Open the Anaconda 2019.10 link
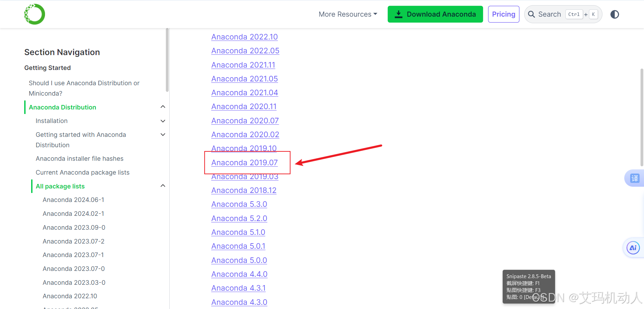This screenshot has height=309, width=644. [244, 148]
